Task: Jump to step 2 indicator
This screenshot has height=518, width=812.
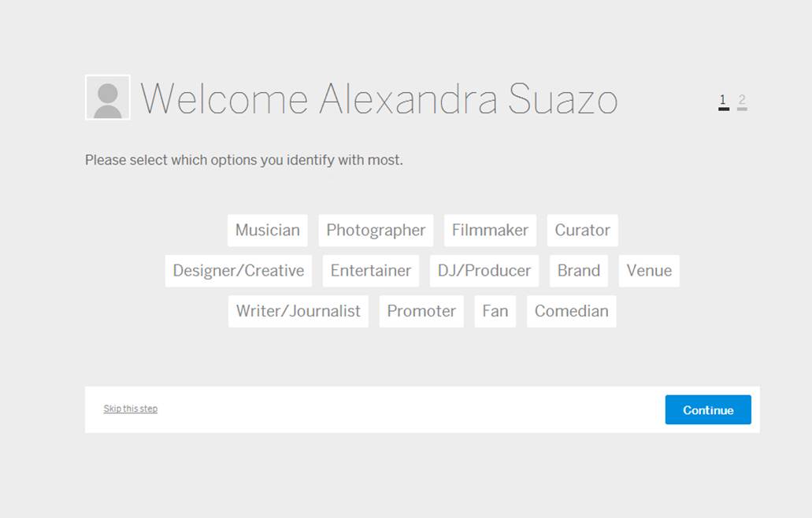Action: (x=742, y=101)
